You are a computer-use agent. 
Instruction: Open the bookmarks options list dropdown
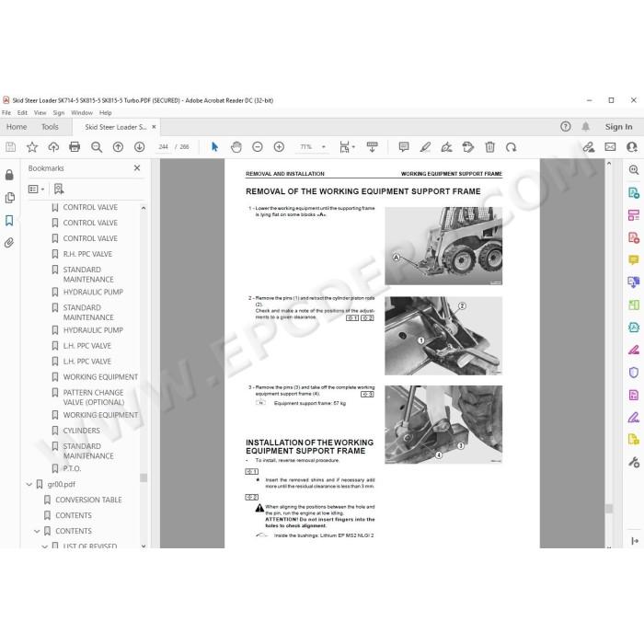point(36,189)
